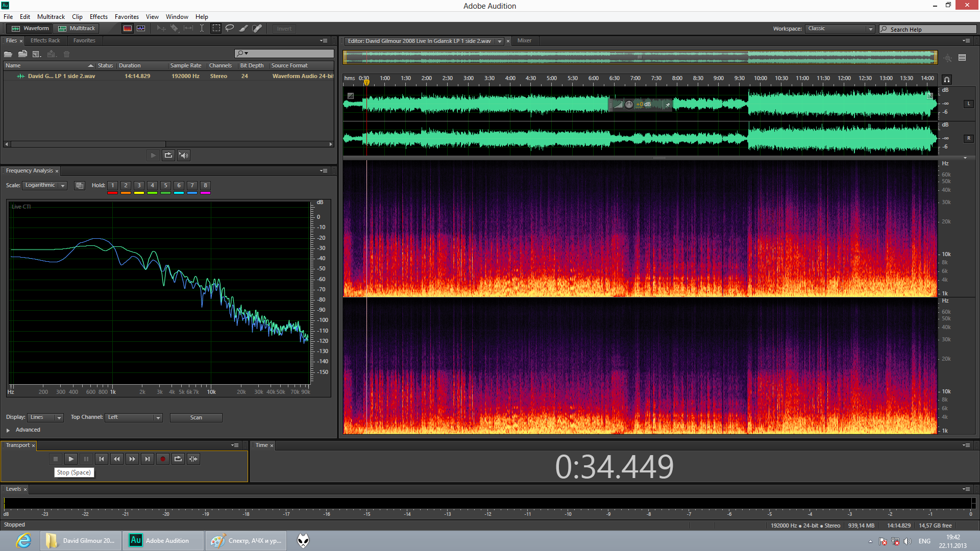
Task: Click the HUD volume knob +0 dB
Action: (x=629, y=105)
